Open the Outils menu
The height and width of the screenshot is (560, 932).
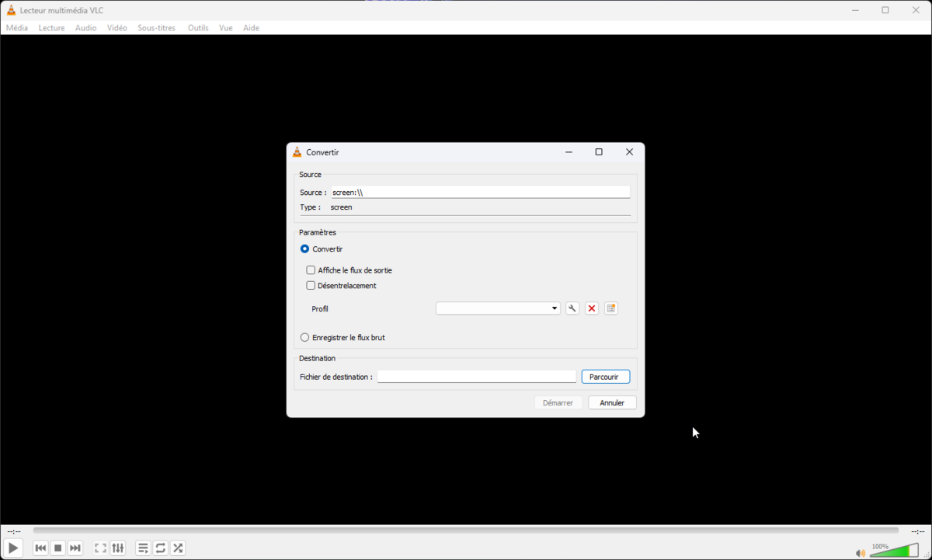coord(198,28)
